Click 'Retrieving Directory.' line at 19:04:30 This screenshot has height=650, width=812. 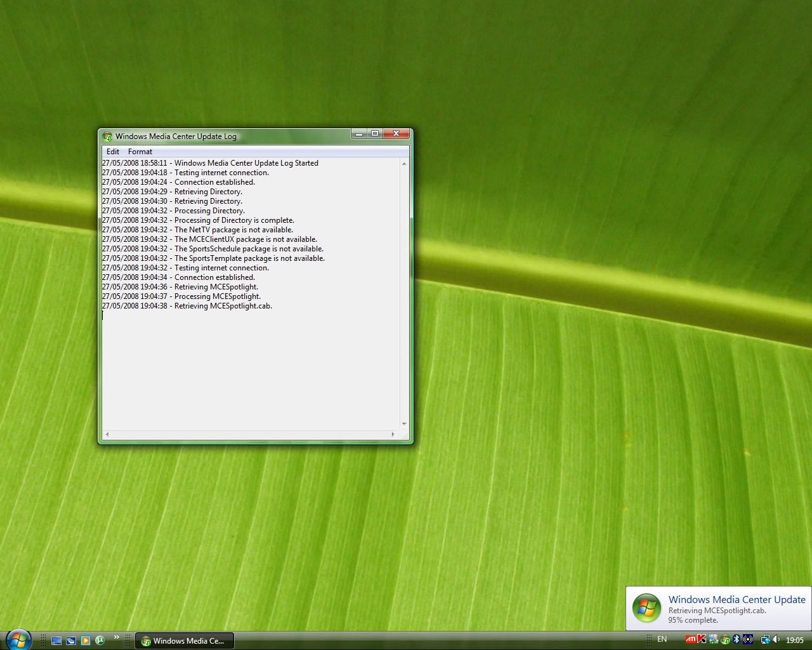pos(172,201)
